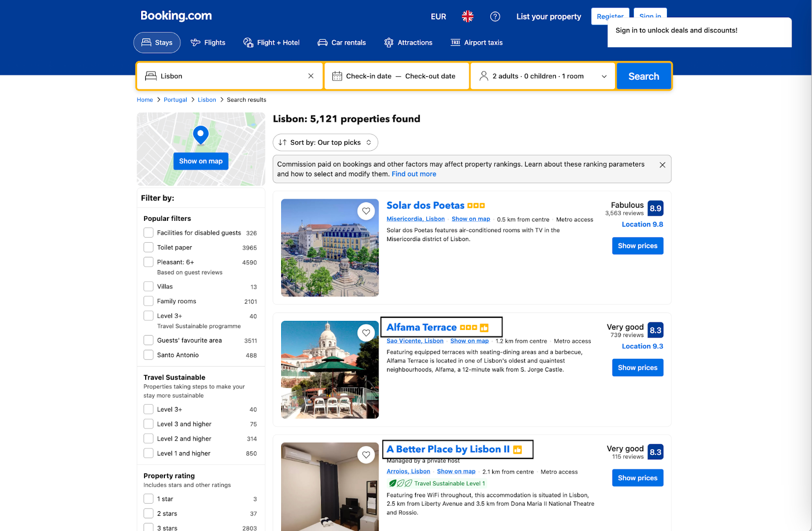Click the 8.3 score of A Better Place by Lisbon II
This screenshot has height=531, width=812.
656,452
